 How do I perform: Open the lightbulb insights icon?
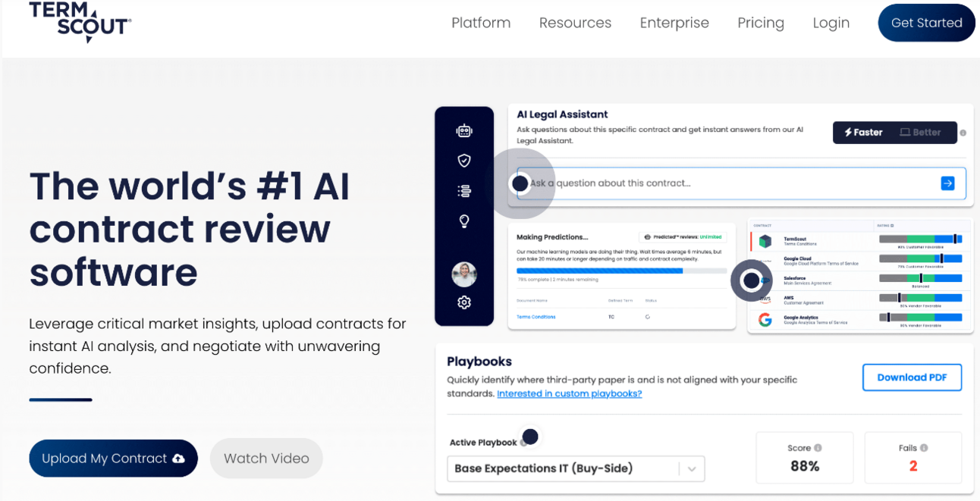point(464,221)
